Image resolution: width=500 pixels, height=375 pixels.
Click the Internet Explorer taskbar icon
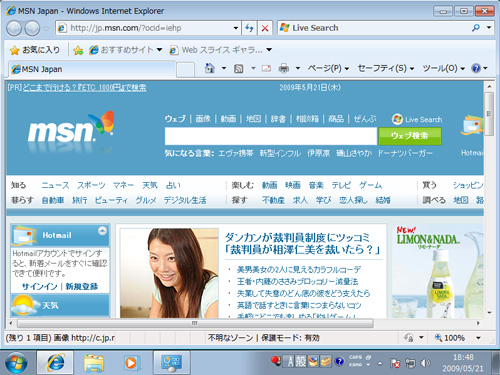click(55, 362)
